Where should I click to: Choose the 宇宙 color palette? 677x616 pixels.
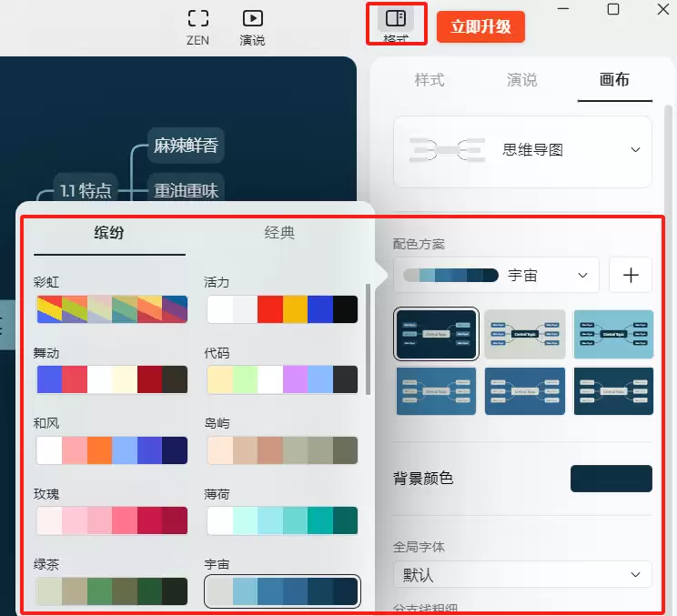282,591
